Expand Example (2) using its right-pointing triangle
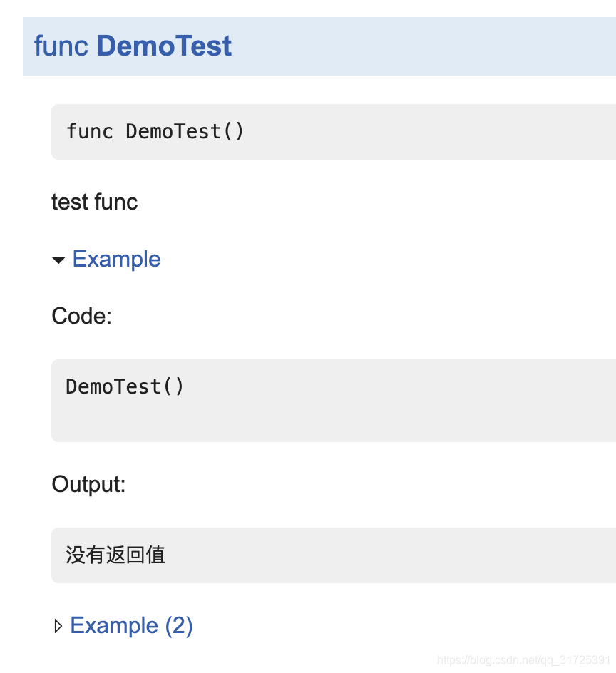The height and width of the screenshot is (673, 616). tap(58, 627)
